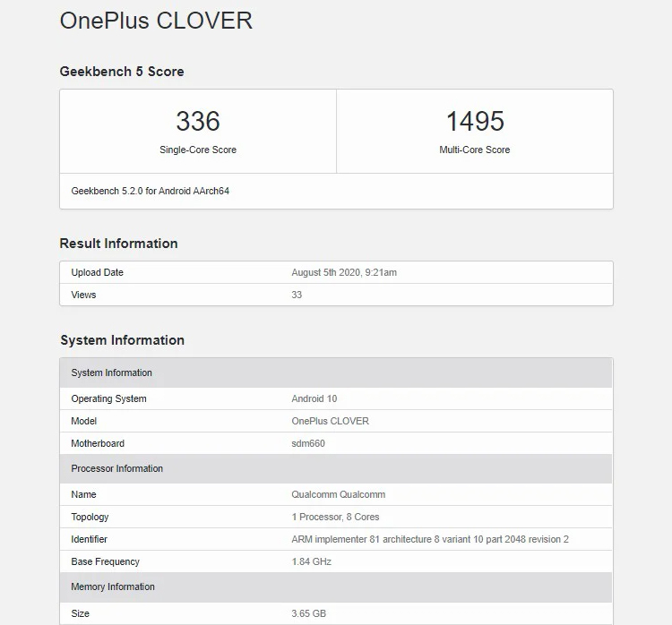The height and width of the screenshot is (625, 672).
Task: Click the Motherboard label
Action: pyautogui.click(x=98, y=443)
